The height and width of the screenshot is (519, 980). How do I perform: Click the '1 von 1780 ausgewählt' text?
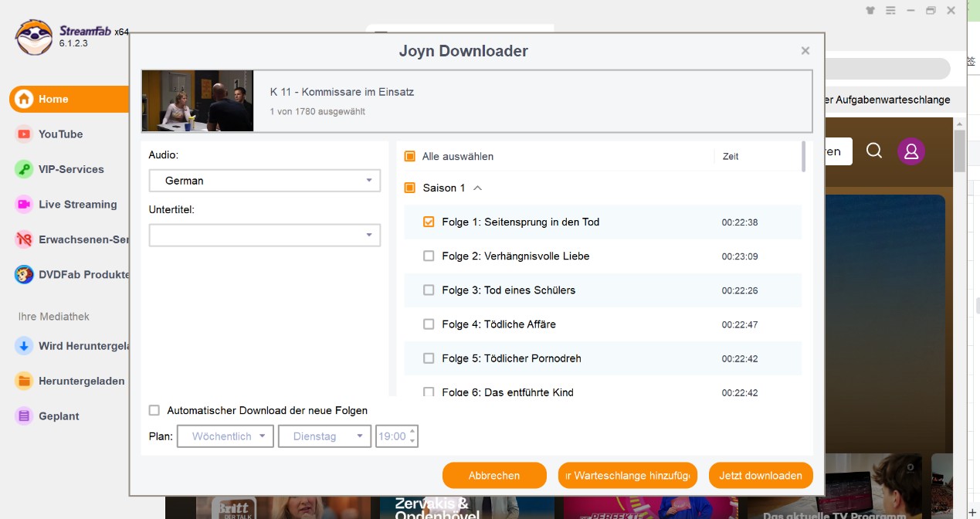click(317, 112)
